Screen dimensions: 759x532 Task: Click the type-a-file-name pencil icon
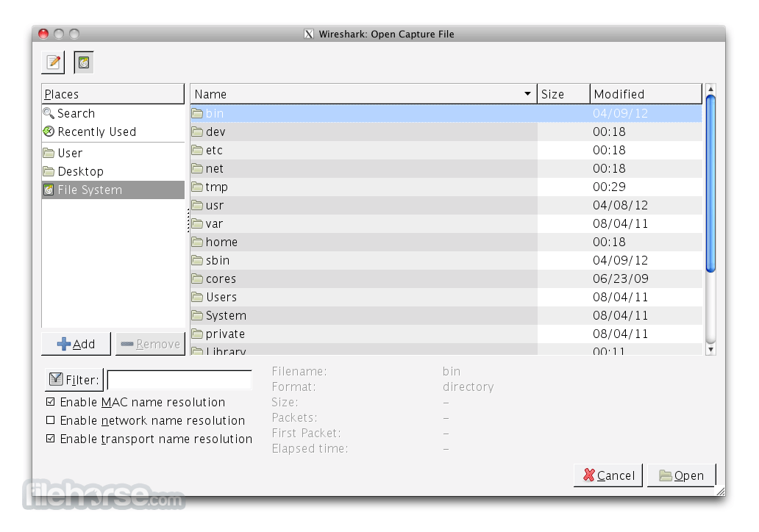[53, 62]
